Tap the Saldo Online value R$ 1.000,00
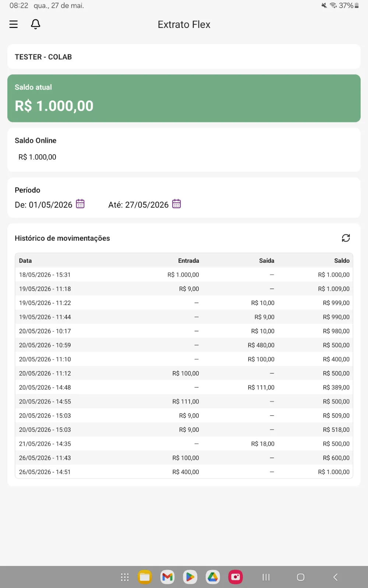368x588 pixels. click(37, 157)
